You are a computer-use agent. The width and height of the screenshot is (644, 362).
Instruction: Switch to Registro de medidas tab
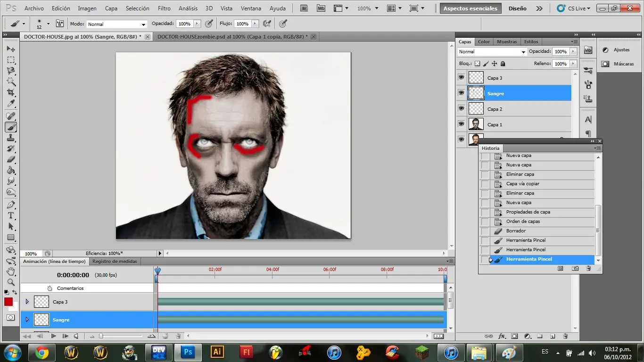pyautogui.click(x=115, y=261)
